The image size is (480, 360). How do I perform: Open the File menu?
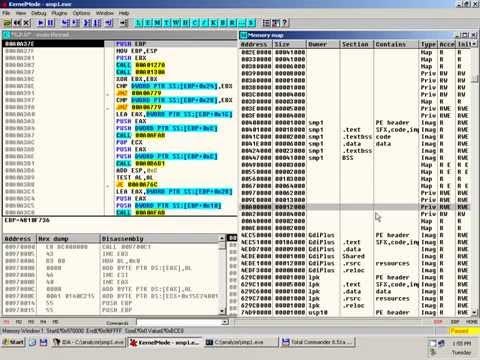pos(6,13)
